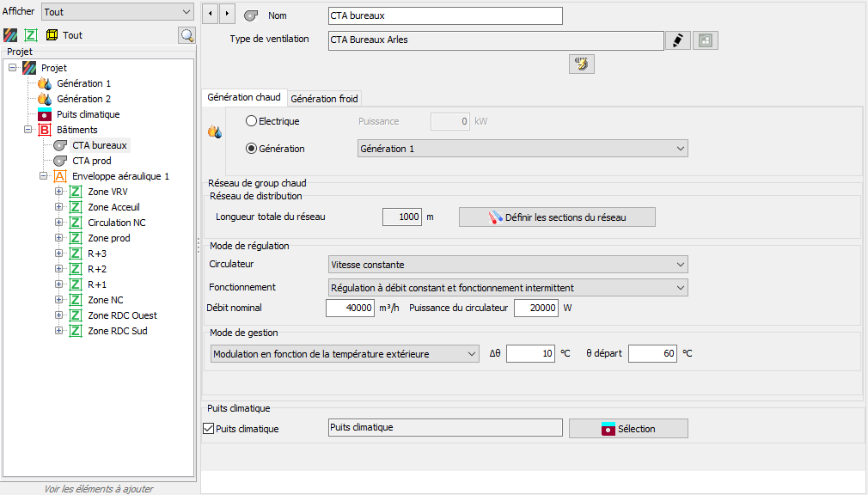Click the Type de ventilation text field
The height and width of the screenshot is (495, 868).
click(496, 40)
